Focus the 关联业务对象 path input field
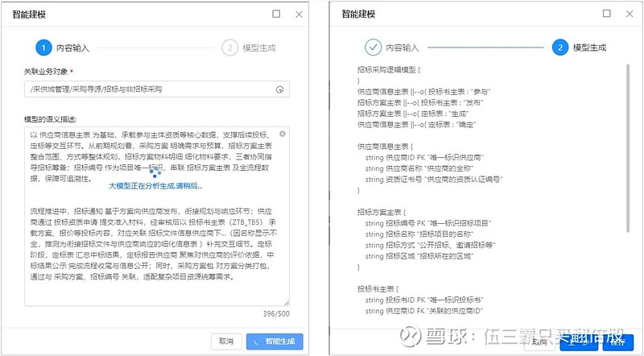The width and height of the screenshot is (644, 356). [157, 89]
